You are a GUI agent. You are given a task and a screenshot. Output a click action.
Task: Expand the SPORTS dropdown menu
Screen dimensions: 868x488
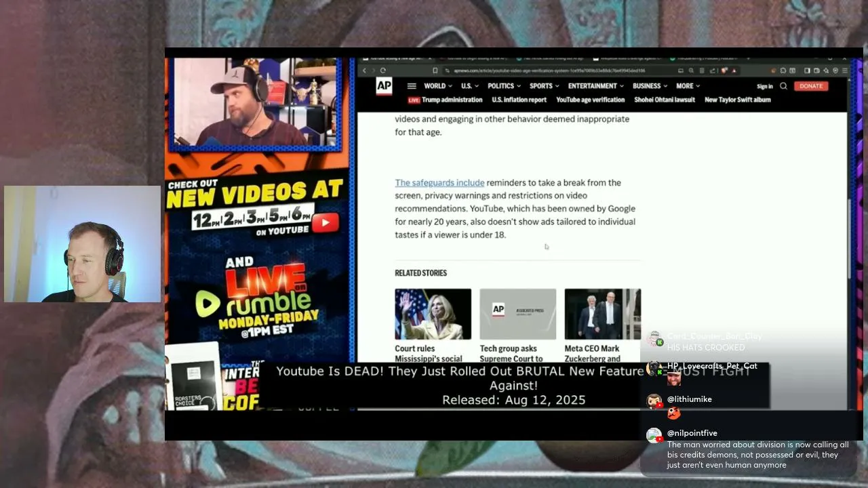point(544,86)
